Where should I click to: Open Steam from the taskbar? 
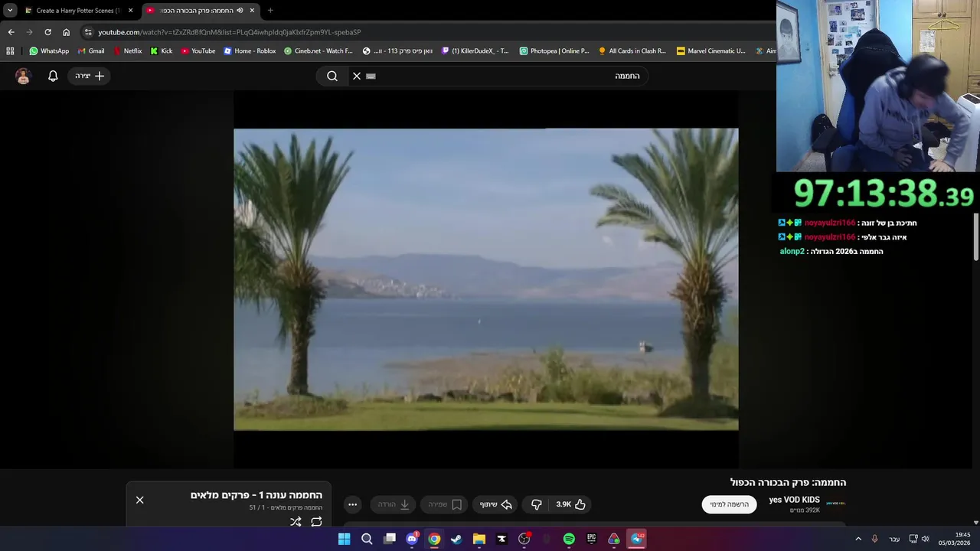(456, 539)
